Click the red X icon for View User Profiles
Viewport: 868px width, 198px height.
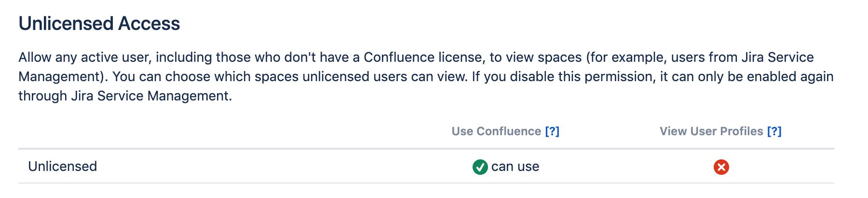(x=721, y=167)
